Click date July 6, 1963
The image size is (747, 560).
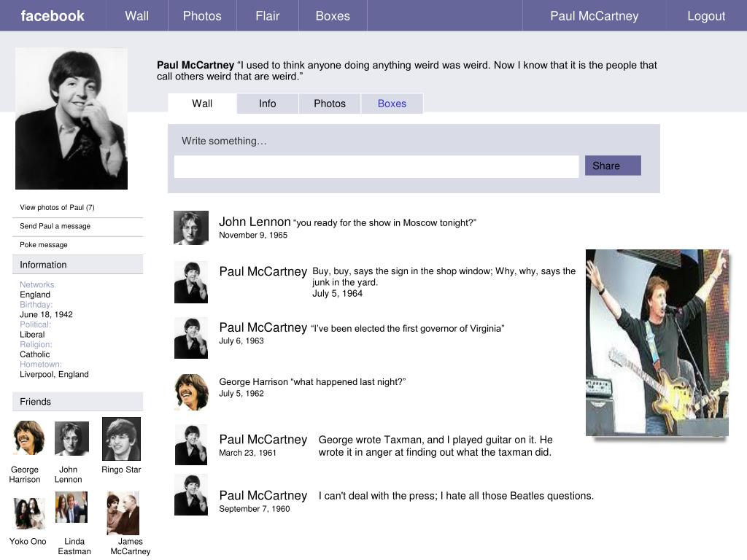click(241, 341)
